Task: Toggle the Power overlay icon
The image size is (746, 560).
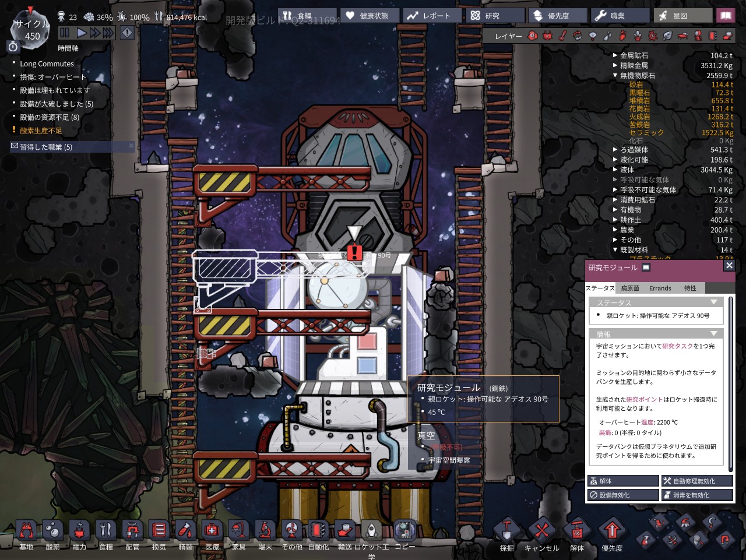Action: (x=547, y=36)
